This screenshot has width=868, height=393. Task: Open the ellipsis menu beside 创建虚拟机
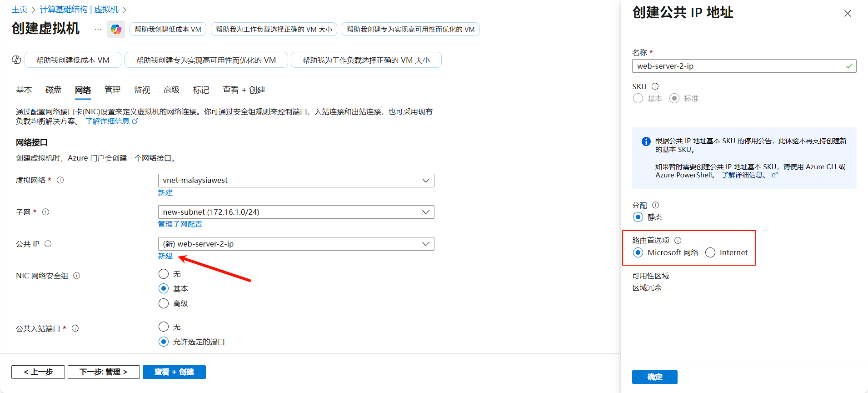tap(98, 30)
